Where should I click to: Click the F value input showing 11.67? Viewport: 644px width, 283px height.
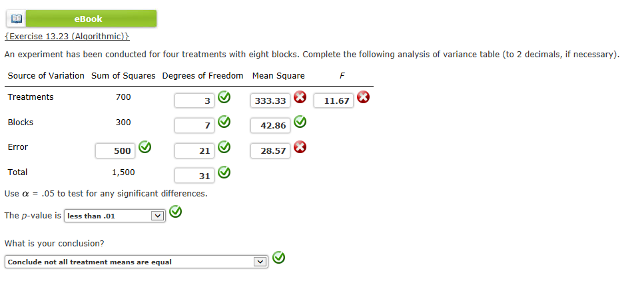pos(334,101)
